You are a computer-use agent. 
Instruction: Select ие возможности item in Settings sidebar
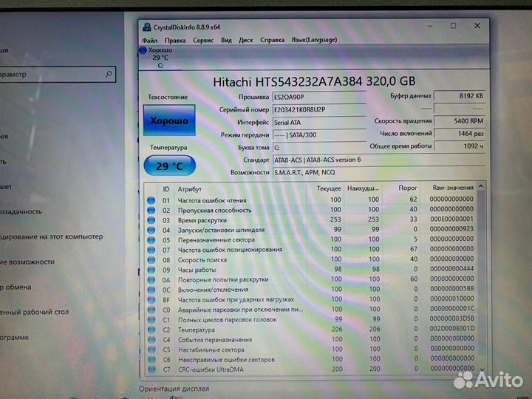tap(27, 262)
